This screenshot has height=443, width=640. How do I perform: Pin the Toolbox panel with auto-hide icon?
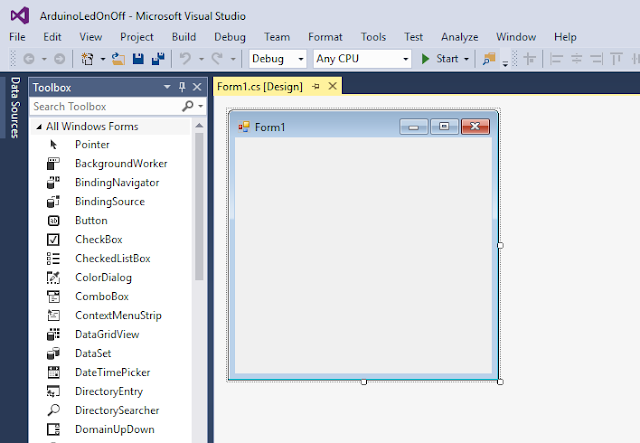[x=182, y=87]
